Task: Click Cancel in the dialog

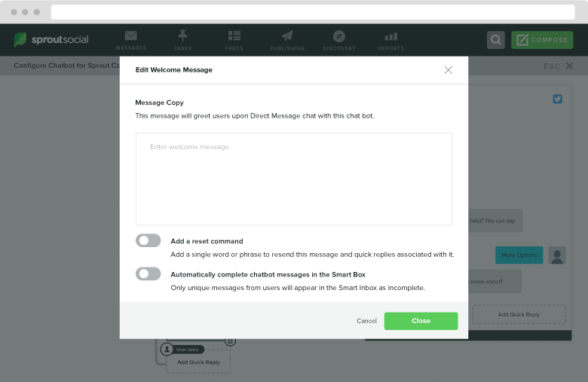Action: [x=366, y=321]
